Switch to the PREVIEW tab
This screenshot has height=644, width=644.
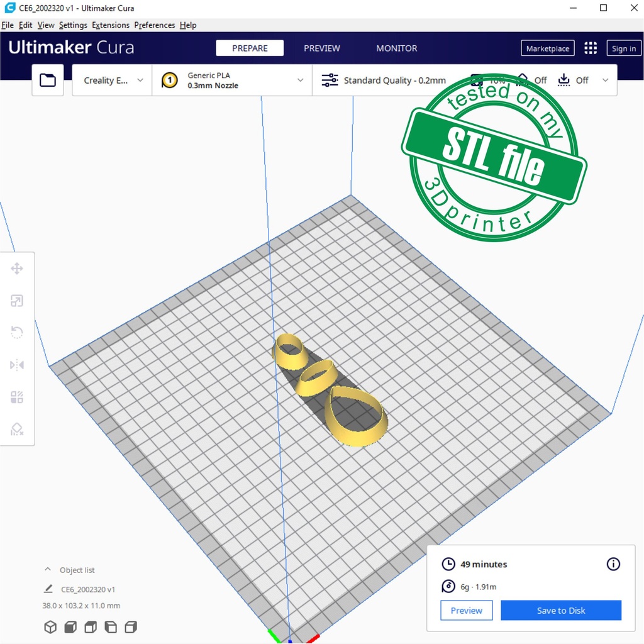point(322,48)
